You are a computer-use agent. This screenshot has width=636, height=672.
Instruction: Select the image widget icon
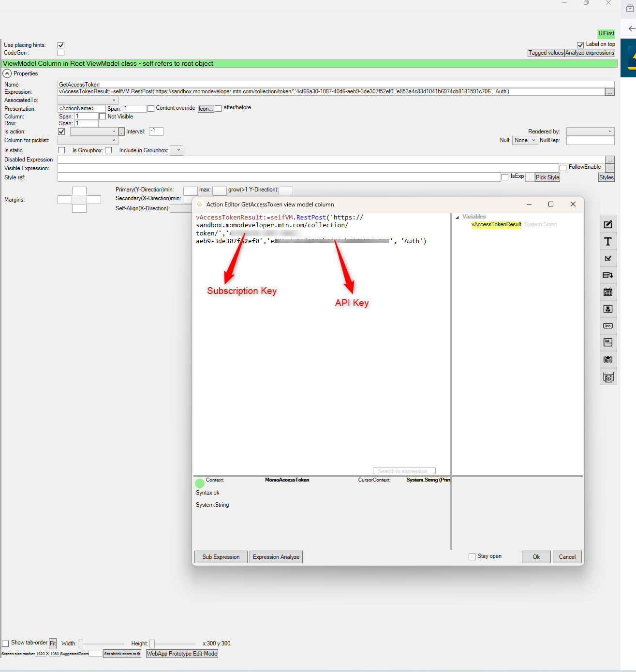coord(608,309)
